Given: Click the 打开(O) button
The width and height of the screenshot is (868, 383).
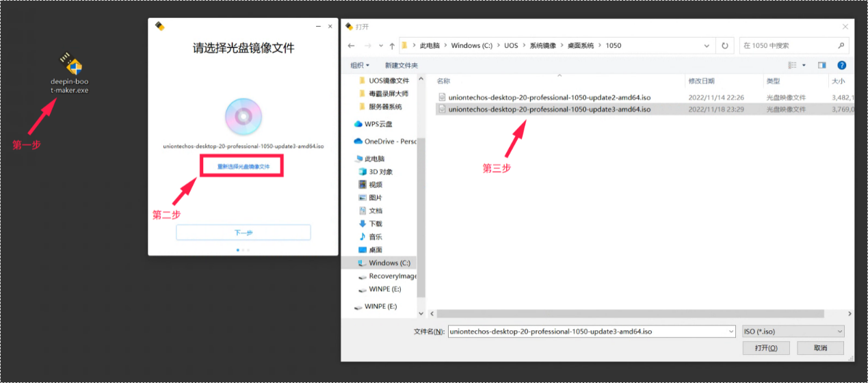Looking at the screenshot, I should coord(766,348).
